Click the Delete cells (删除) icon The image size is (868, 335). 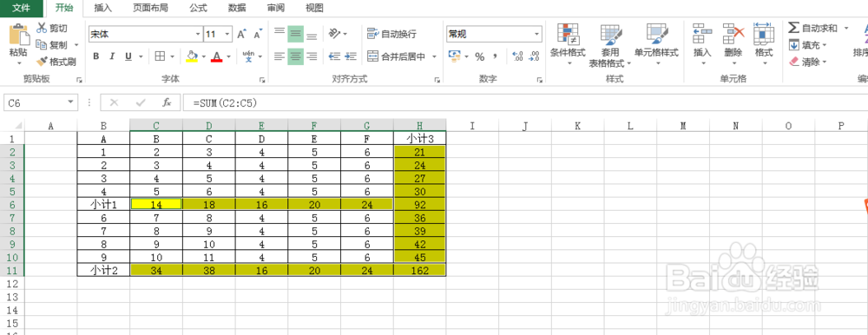(x=733, y=35)
